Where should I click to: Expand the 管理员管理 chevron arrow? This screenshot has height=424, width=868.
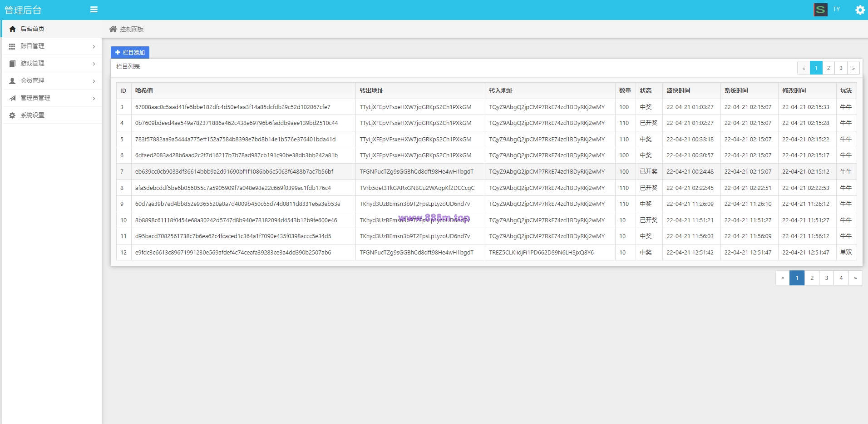[x=94, y=98]
